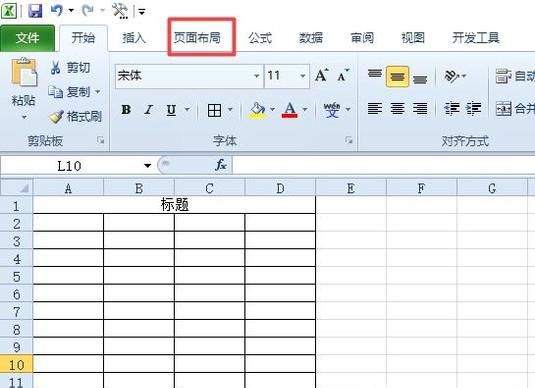Expand the Underline style dropdown
The width and height of the screenshot is (535, 388).
click(x=187, y=110)
